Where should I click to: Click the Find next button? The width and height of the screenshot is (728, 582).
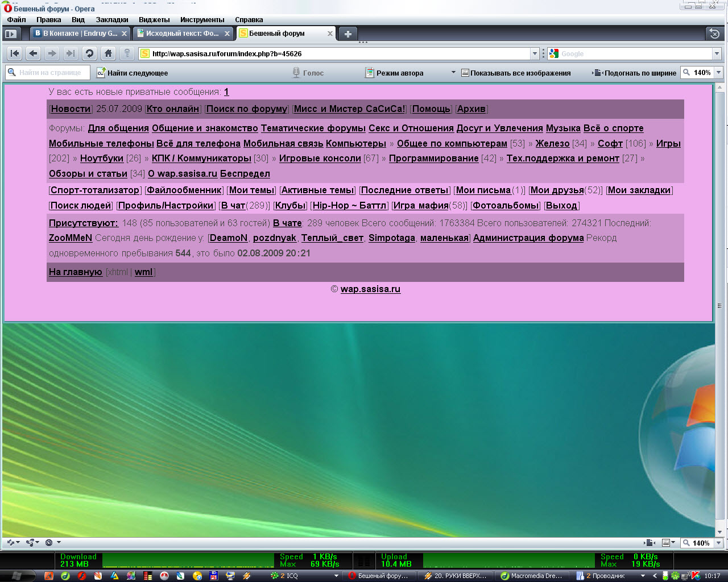coord(132,73)
